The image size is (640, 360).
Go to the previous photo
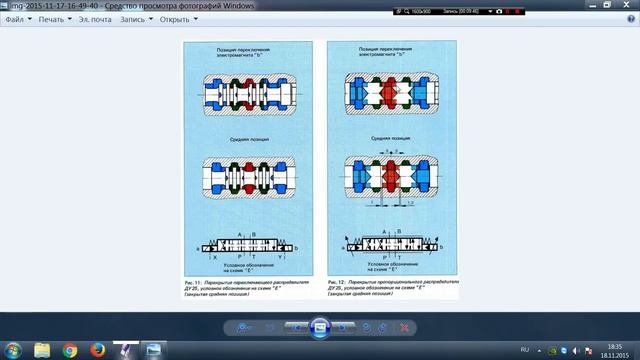click(297, 327)
